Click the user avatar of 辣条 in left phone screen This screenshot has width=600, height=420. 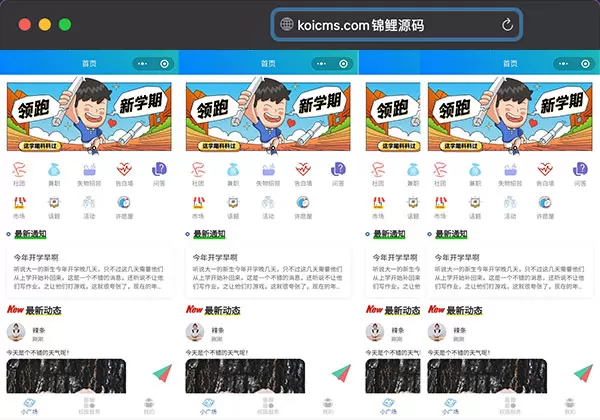pos(16,332)
